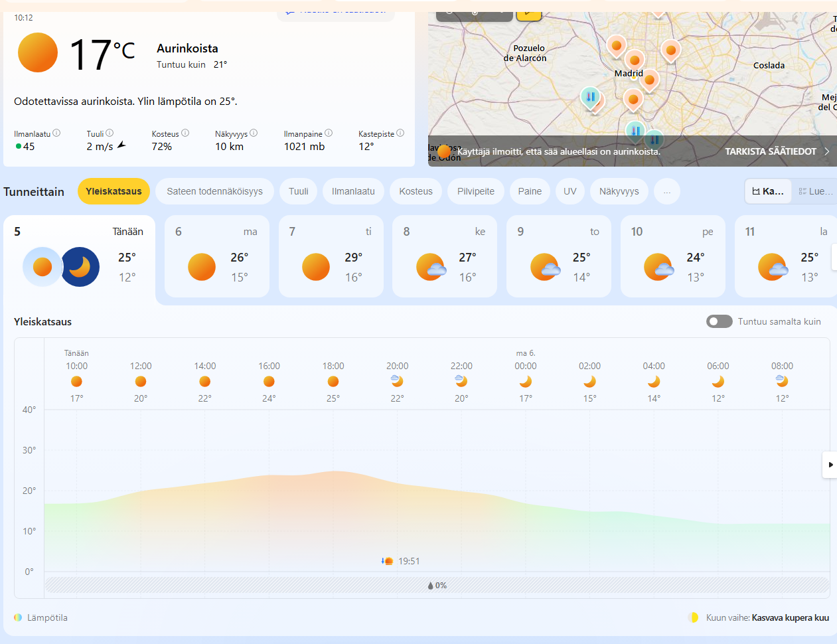837x644 pixels.
Task: Switch to the Sateen todennäköisyys tab
Action: tap(214, 191)
